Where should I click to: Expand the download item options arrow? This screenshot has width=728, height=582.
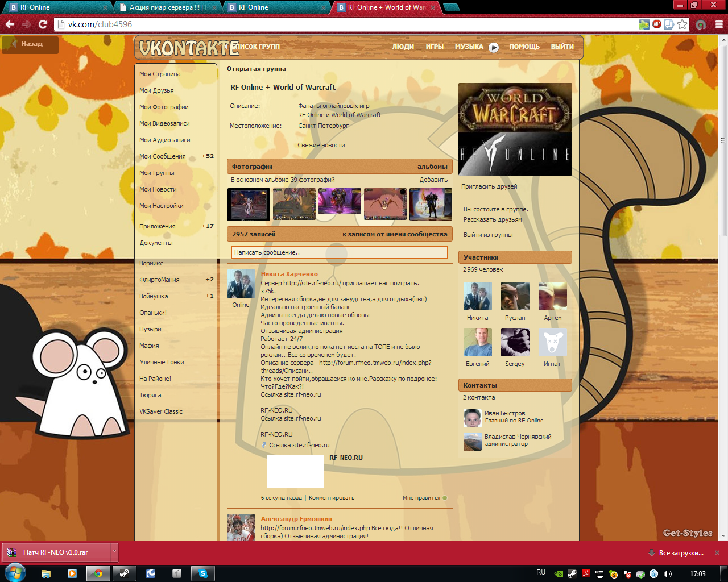pos(114,552)
